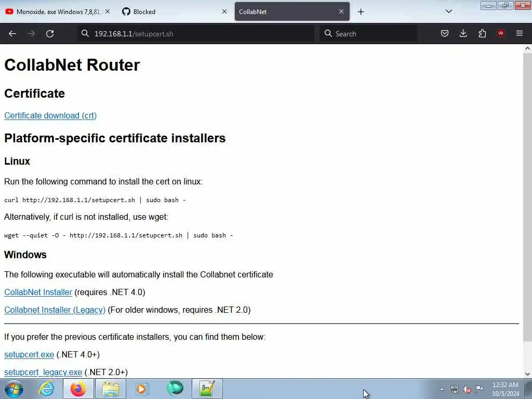Click the wget --quiet command text

(118, 235)
